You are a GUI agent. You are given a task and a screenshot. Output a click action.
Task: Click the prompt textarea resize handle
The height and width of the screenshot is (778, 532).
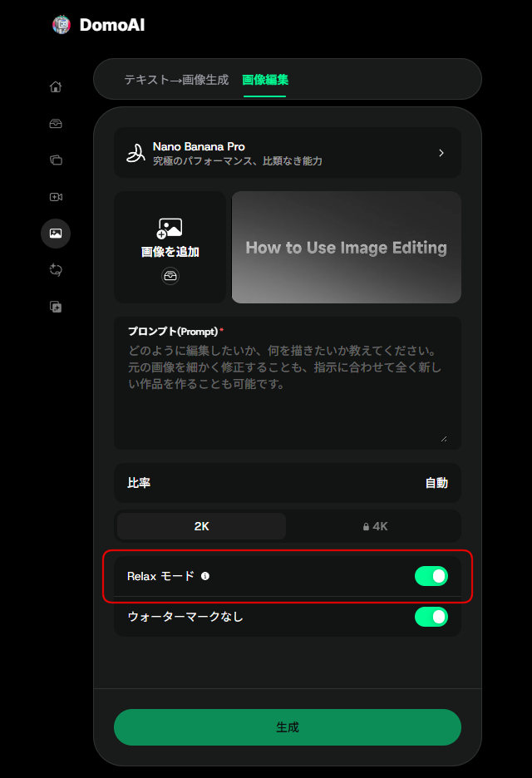[444, 439]
